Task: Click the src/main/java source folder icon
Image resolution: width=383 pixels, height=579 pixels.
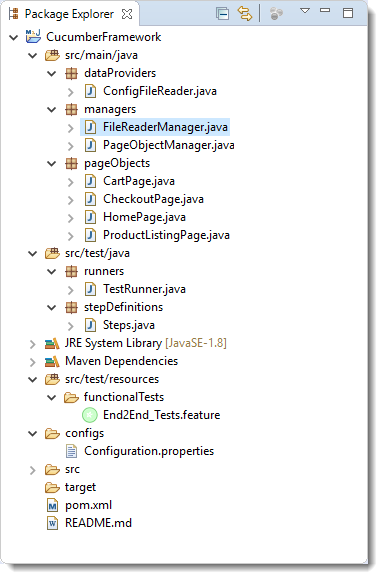Action: pos(52,55)
